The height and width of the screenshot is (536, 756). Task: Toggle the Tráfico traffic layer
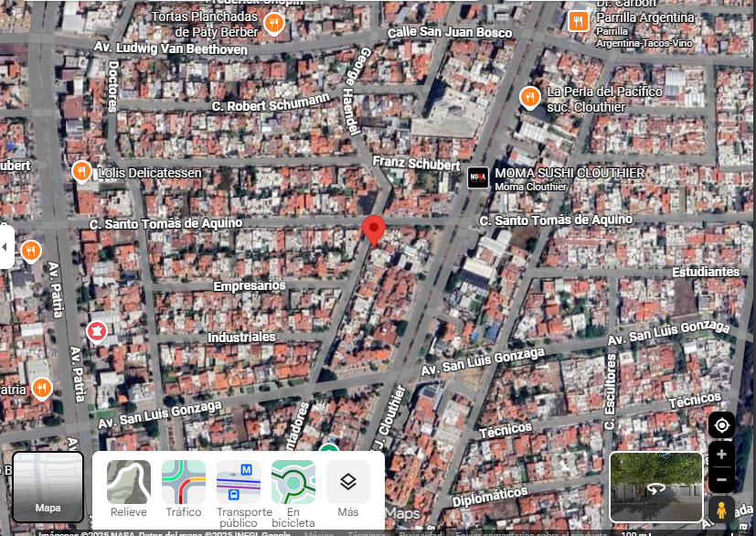pos(183,488)
